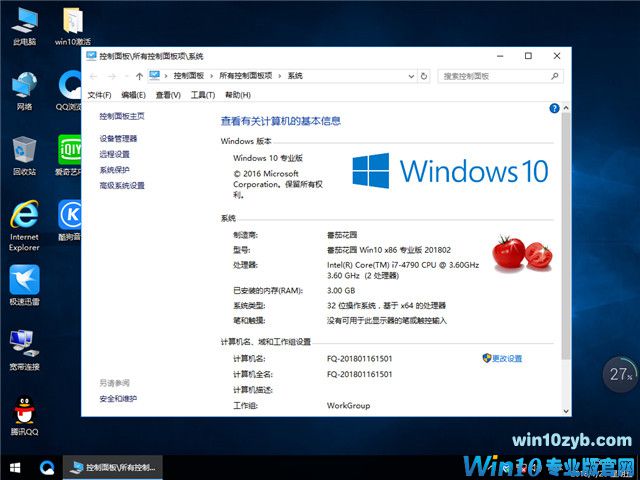Screen dimensions: 640x480
Task: Click the scrollbar down arrow
Action: click(x=566, y=411)
